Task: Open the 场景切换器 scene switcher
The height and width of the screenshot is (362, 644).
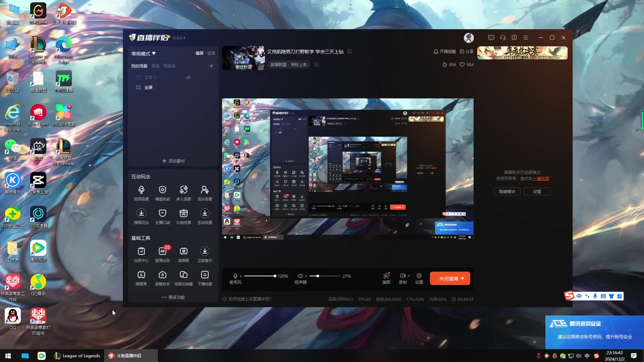Action: (x=183, y=278)
